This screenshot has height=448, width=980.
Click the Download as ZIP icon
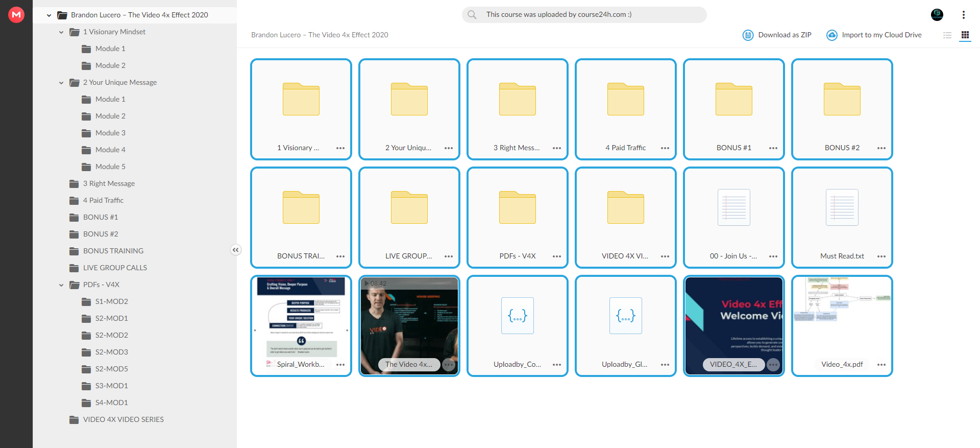coord(748,35)
